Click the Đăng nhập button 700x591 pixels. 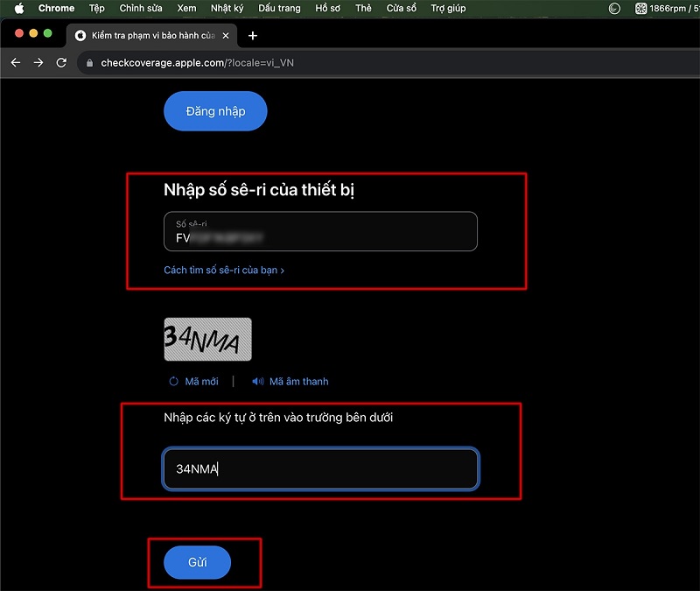pyautogui.click(x=215, y=111)
